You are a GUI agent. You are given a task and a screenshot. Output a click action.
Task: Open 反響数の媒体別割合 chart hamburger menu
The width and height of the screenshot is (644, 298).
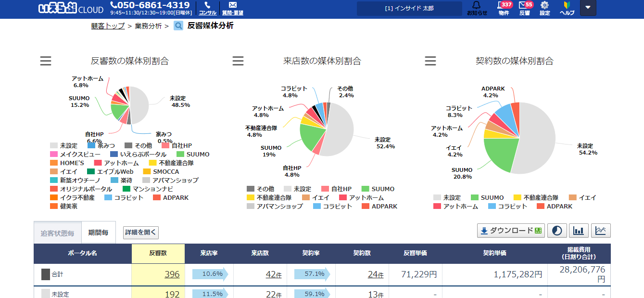(46, 61)
